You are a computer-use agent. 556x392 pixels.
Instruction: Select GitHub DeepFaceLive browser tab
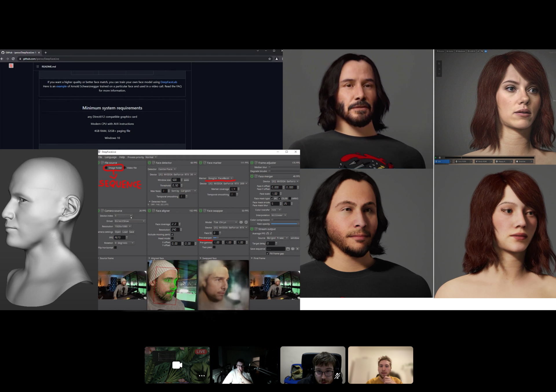point(21,53)
